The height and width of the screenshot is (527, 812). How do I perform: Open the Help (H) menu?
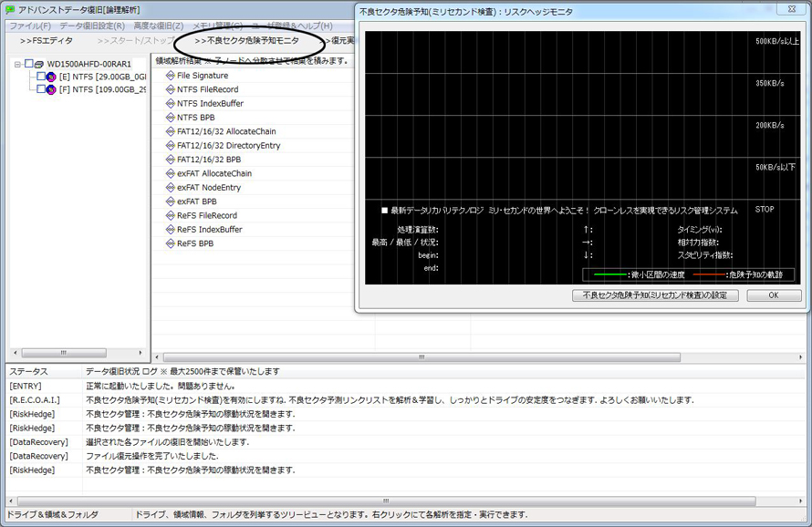coord(293,26)
